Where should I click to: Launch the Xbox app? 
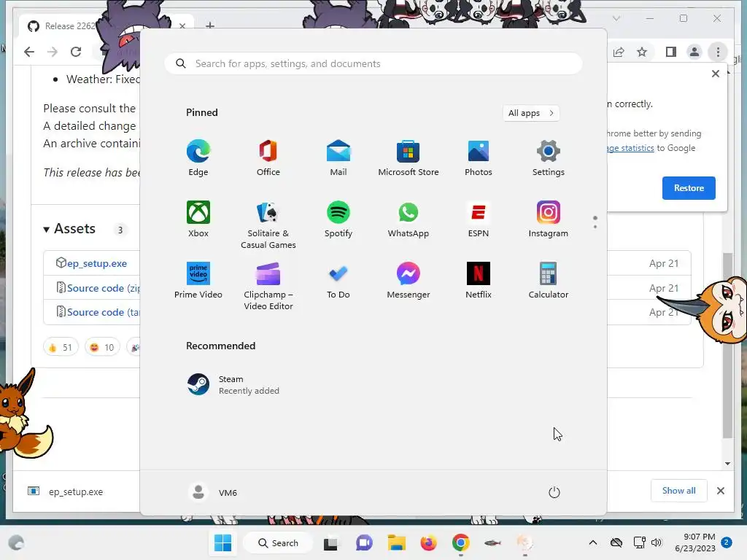pos(198,219)
